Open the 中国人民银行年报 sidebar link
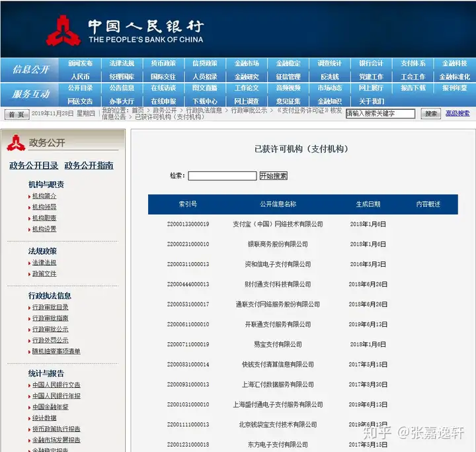This screenshot has width=476, height=452. click(x=56, y=396)
